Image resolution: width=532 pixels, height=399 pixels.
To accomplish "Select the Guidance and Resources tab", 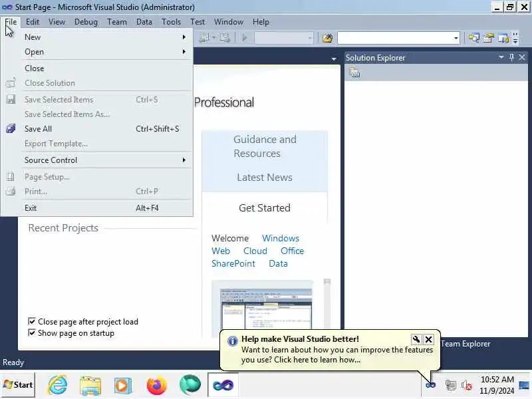I will click(x=265, y=146).
